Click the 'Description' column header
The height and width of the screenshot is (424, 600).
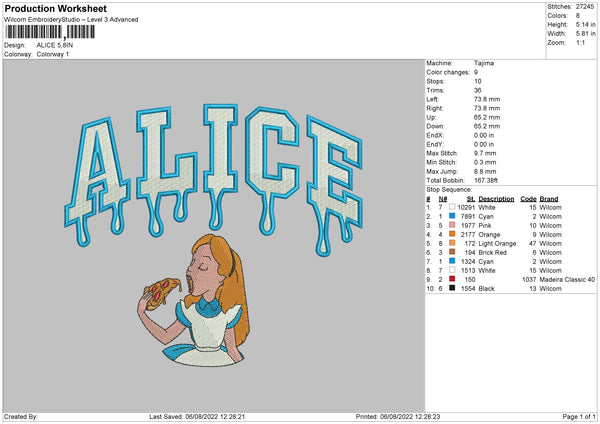(496, 199)
